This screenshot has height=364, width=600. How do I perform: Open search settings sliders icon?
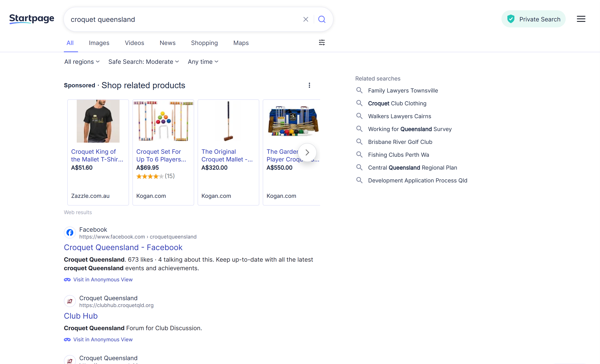[322, 43]
